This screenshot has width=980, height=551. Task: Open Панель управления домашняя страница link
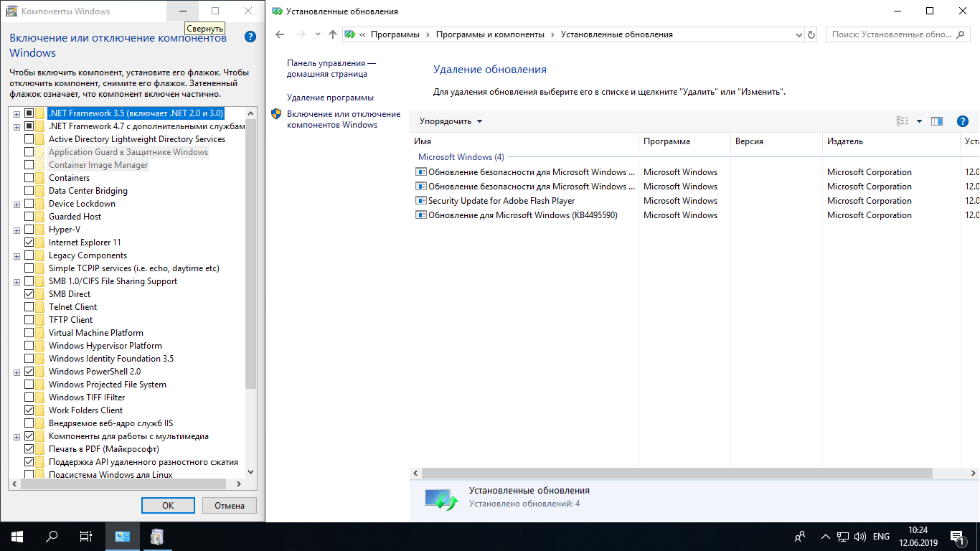pos(331,68)
